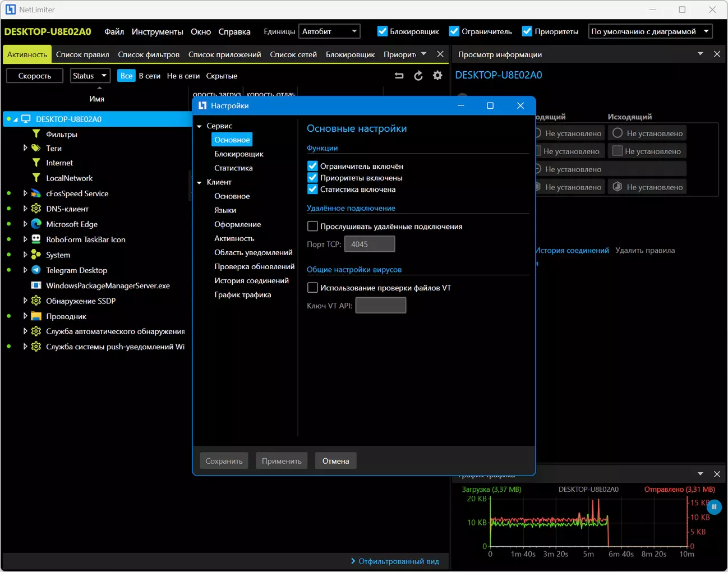Click the LocalNetwork filter funnel icon
This screenshot has height=572, width=728.
click(x=36, y=178)
